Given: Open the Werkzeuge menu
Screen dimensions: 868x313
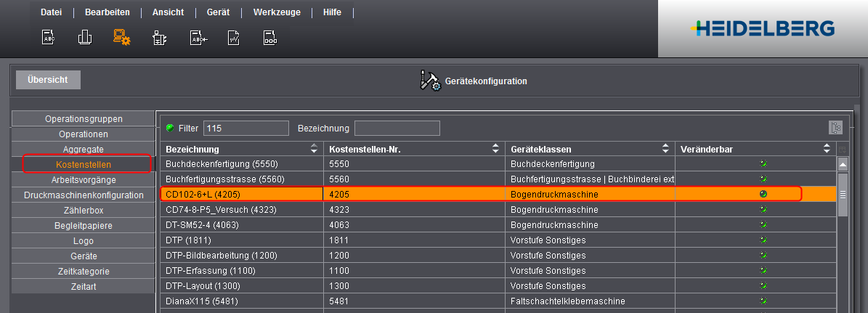Looking at the screenshot, I should 277,12.
